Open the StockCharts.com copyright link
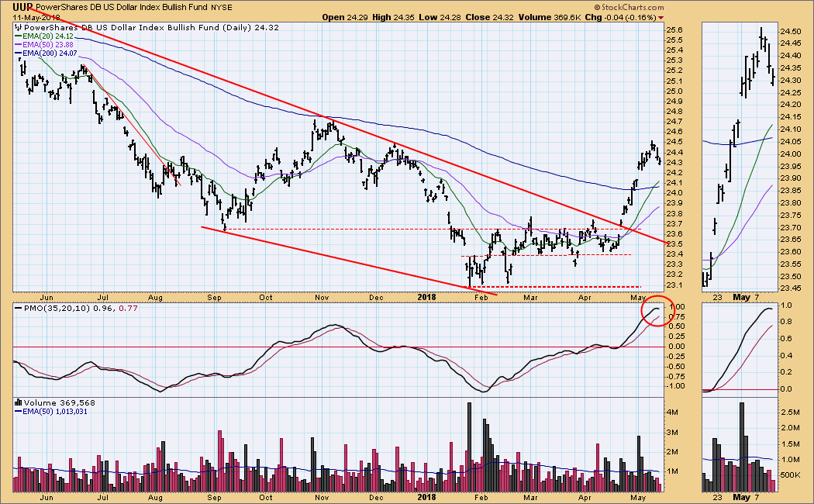 pyautogui.click(x=629, y=7)
